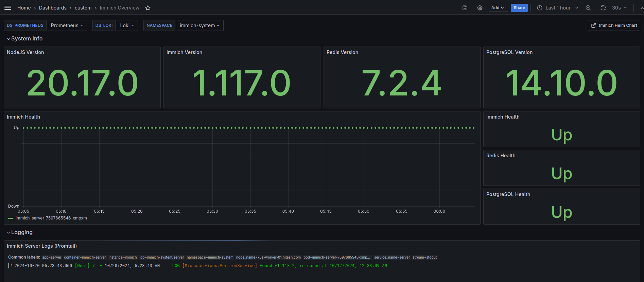Toggle immich-server-7597665546-xmpxm legend series
Viewport: 644px width, 282px height.
pyautogui.click(x=51, y=218)
